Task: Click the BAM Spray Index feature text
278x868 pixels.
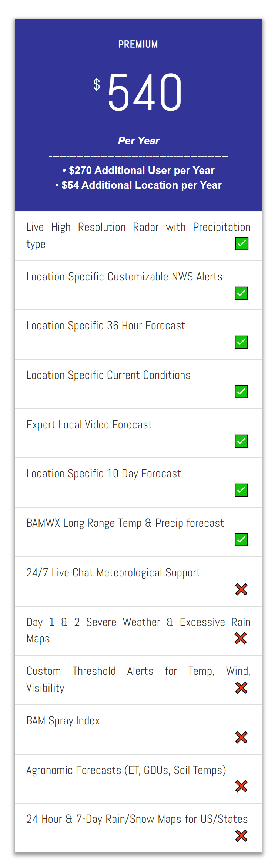Action: [63, 721]
